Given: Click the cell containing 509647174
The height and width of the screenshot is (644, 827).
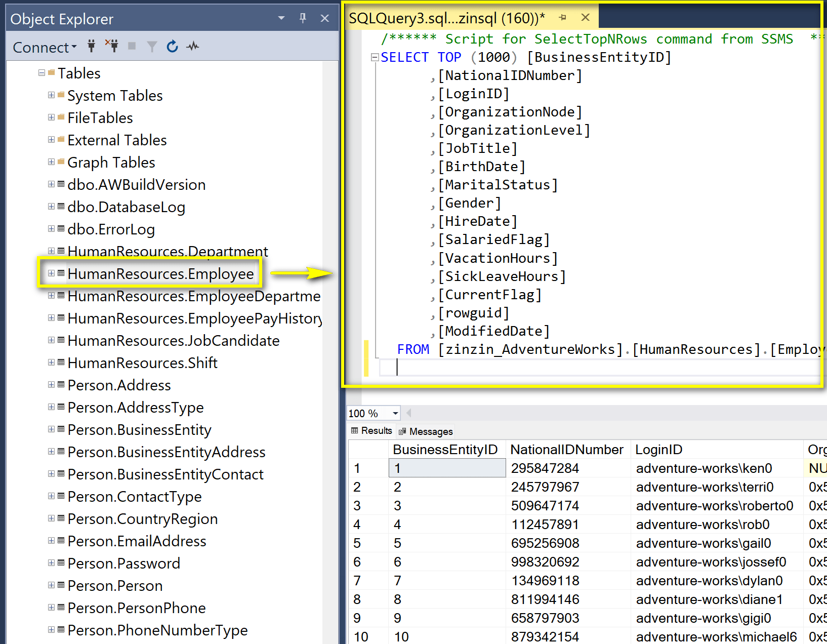Looking at the screenshot, I should (x=568, y=505).
